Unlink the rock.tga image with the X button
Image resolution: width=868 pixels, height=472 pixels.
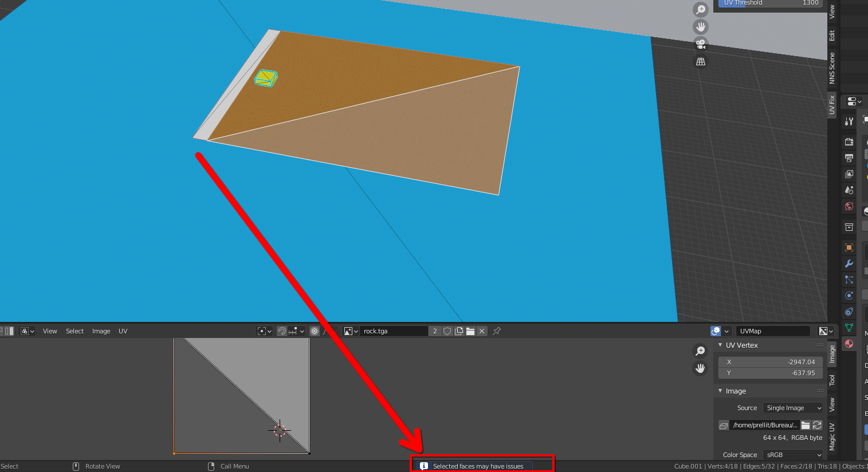pyautogui.click(x=482, y=331)
